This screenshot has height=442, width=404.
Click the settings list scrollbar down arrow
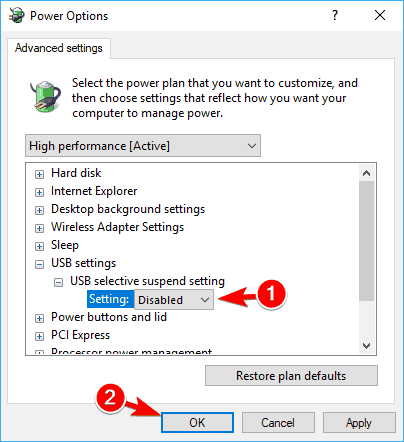(367, 346)
